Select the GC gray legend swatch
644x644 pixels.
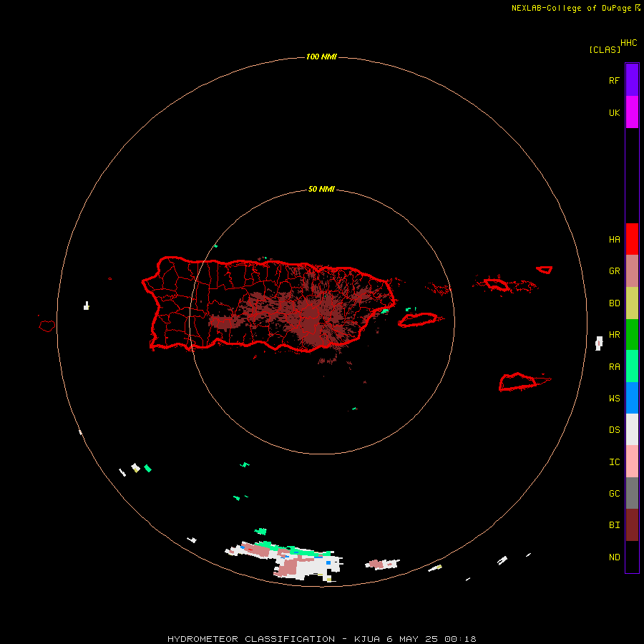(632, 493)
